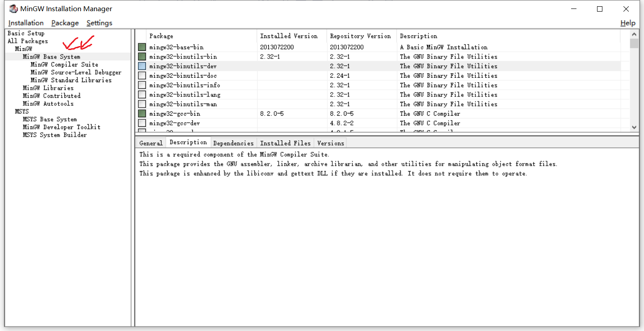Open the Help menu
Screen dimensions: 644x331
628,23
